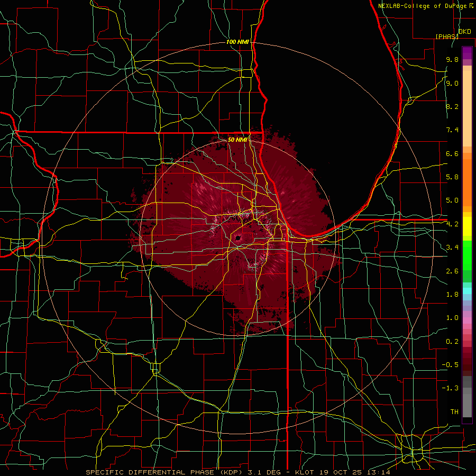
Task: Pick the cyan segment near 1.8
Action: tap(467, 291)
